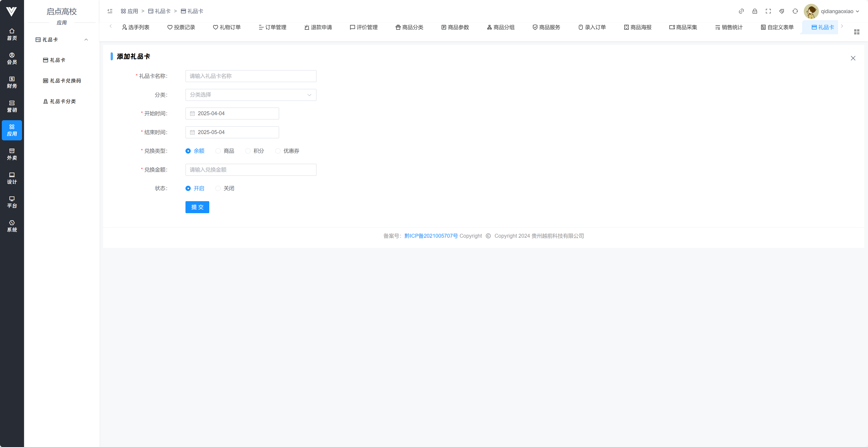Open 礼品卡兑换码 in sidebar menu
The height and width of the screenshot is (447, 868).
pos(65,81)
